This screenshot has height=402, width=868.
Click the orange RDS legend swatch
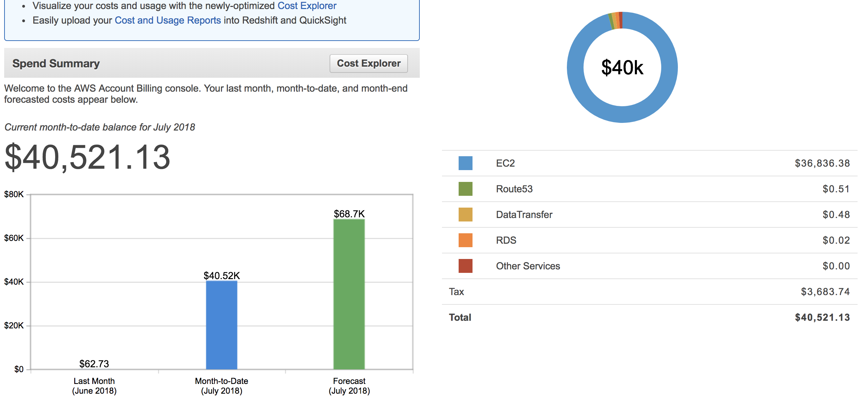click(465, 240)
